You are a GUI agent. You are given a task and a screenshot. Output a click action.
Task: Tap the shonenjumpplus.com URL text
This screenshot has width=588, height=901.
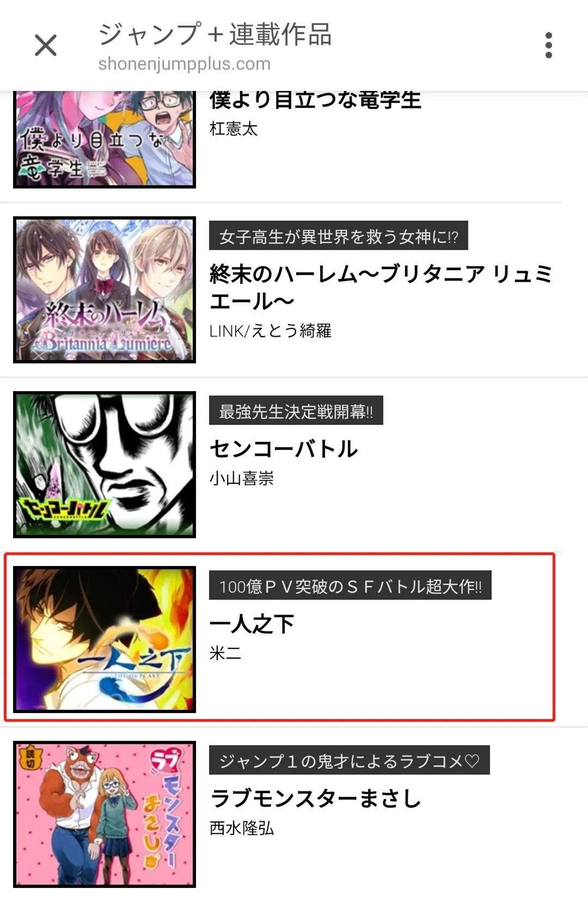click(185, 64)
